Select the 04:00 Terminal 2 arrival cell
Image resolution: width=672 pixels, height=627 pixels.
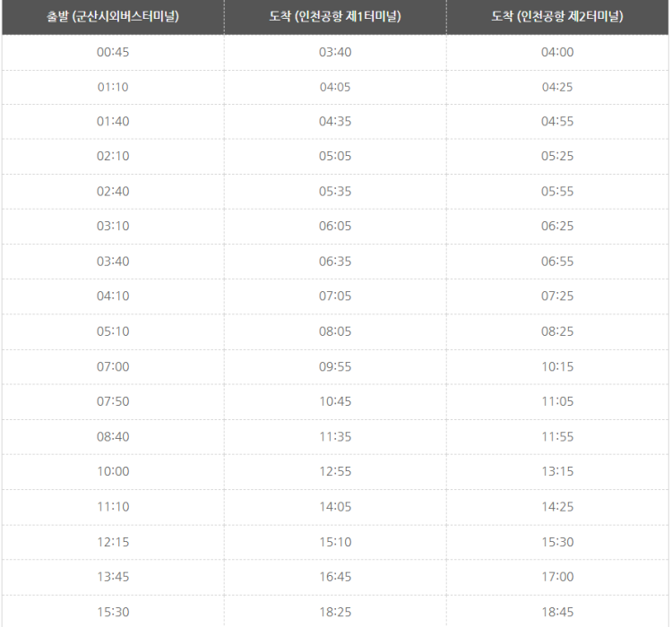[557, 52]
